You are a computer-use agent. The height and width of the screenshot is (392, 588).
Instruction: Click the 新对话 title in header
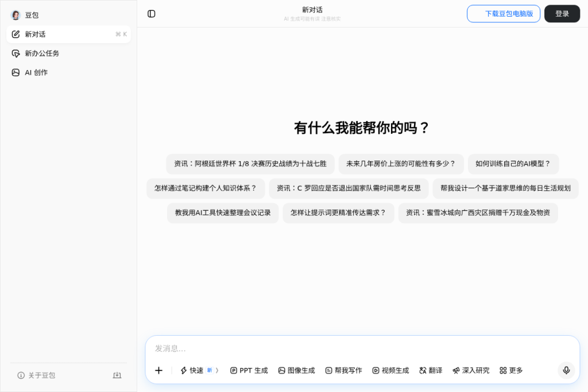tap(312, 10)
